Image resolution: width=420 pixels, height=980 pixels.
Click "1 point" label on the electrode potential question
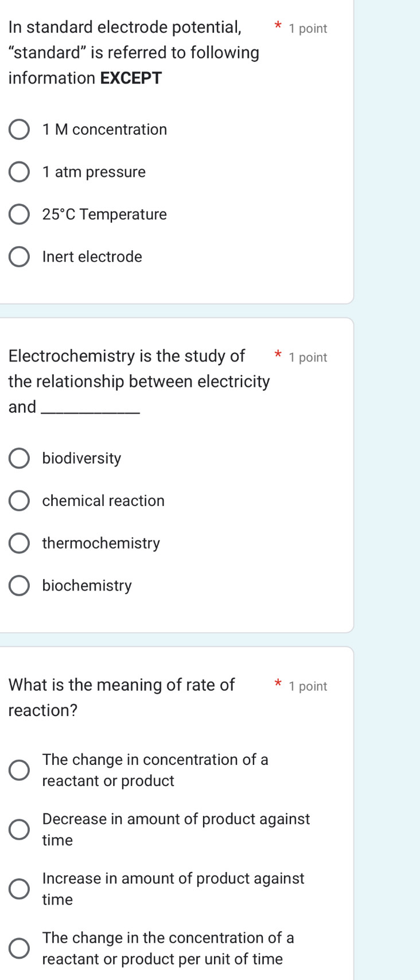point(308,29)
